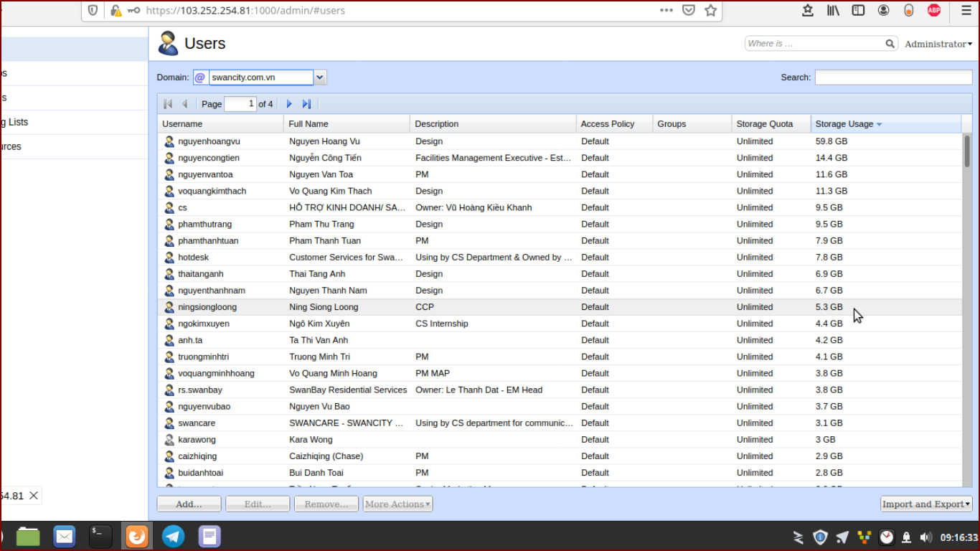Click the volume icon in system tray
The height and width of the screenshot is (551, 980).
click(925, 537)
